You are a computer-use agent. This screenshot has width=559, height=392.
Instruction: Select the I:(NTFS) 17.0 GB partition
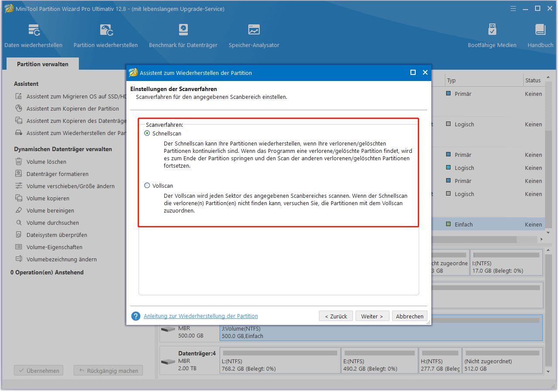[x=507, y=262]
